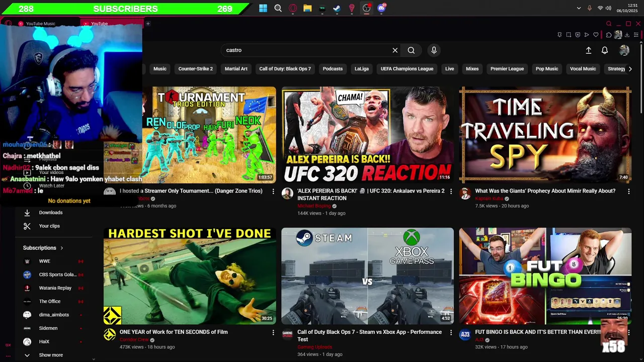Click the YouTube create upload icon
The width and height of the screenshot is (644, 362).
pyautogui.click(x=588, y=50)
